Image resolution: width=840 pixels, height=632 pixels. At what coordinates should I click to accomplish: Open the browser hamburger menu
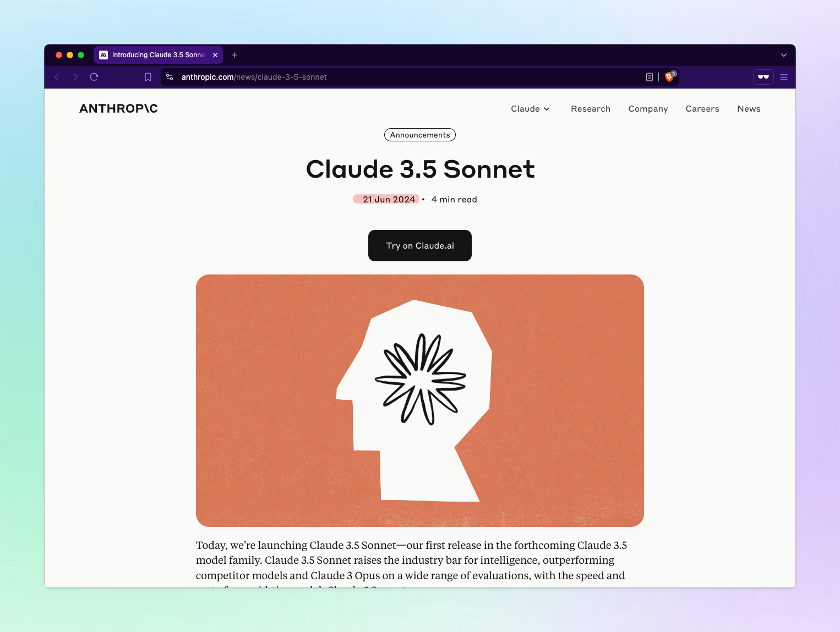tap(784, 77)
